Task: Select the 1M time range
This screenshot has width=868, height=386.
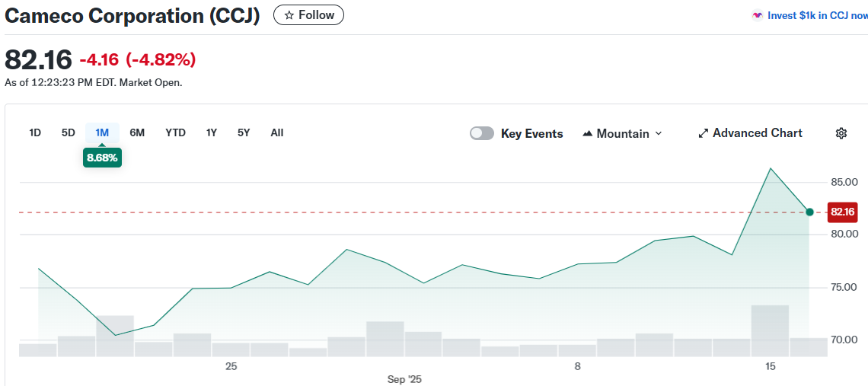Action: tap(102, 133)
